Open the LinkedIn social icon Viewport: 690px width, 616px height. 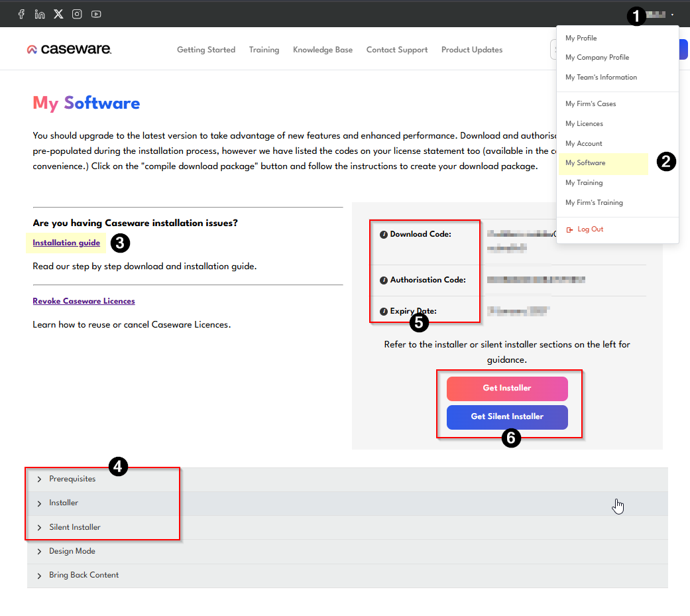point(40,14)
